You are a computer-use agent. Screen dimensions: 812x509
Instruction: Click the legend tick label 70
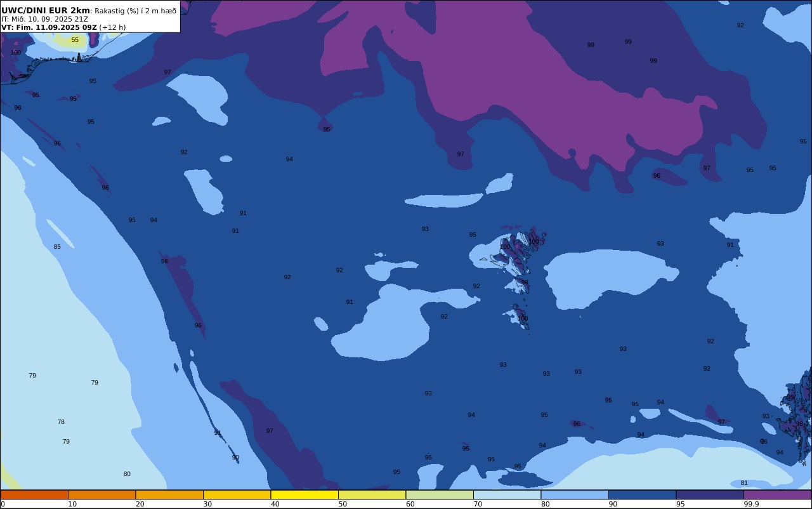pyautogui.click(x=478, y=504)
